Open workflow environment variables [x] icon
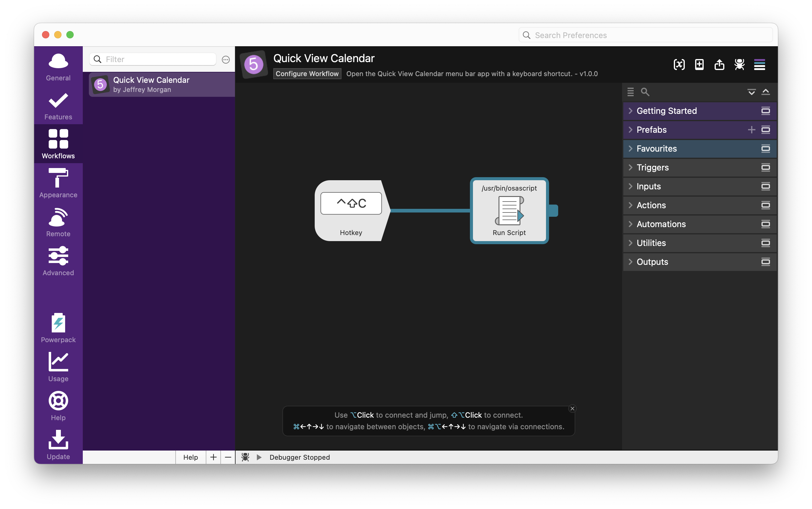 679,64
